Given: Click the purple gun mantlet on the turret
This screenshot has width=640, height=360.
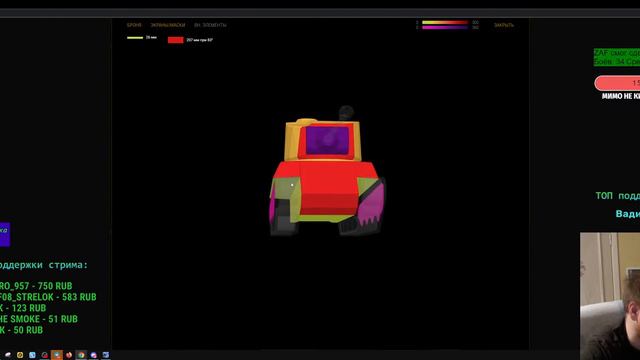Looking at the screenshot, I should [x=327, y=140].
